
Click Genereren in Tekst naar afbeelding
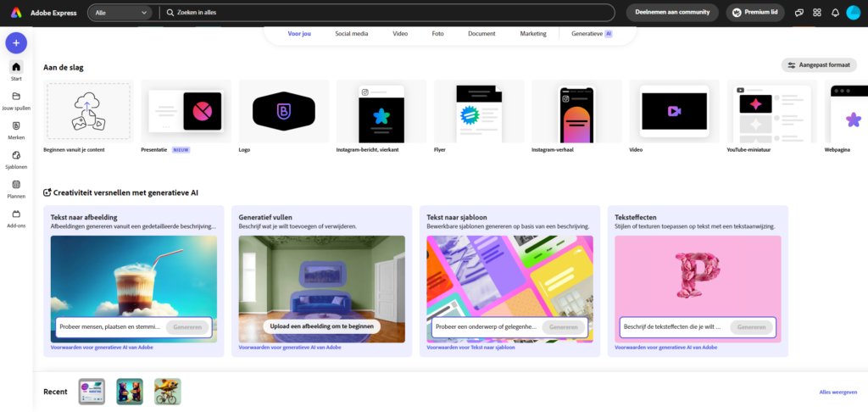[x=187, y=327]
